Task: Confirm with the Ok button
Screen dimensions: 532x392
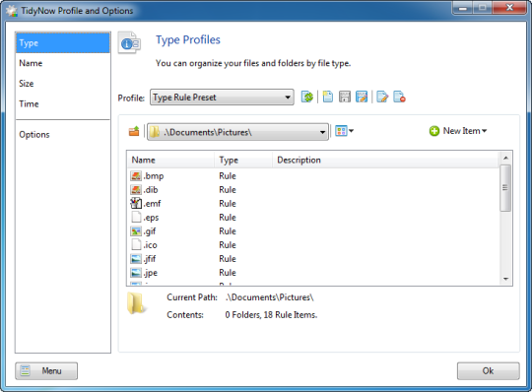Action: point(488,370)
